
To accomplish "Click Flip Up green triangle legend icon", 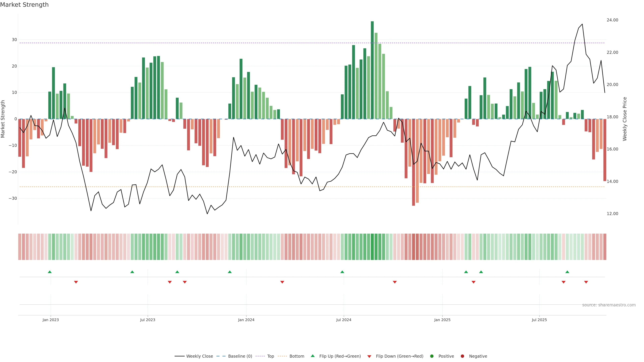I will tap(312, 356).
